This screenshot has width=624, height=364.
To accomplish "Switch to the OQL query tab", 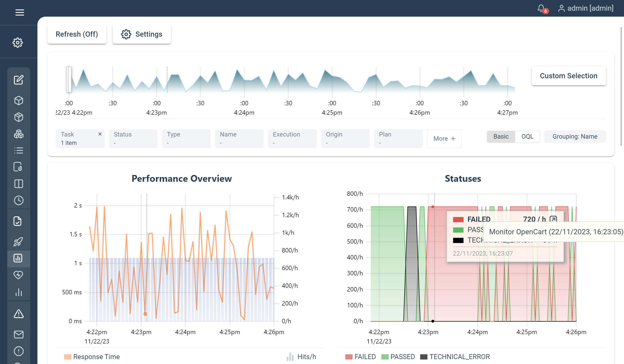I will [x=527, y=136].
